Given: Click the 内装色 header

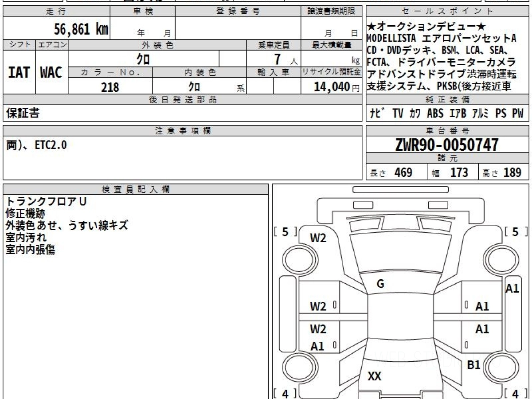Looking at the screenshot, I should [x=199, y=72].
